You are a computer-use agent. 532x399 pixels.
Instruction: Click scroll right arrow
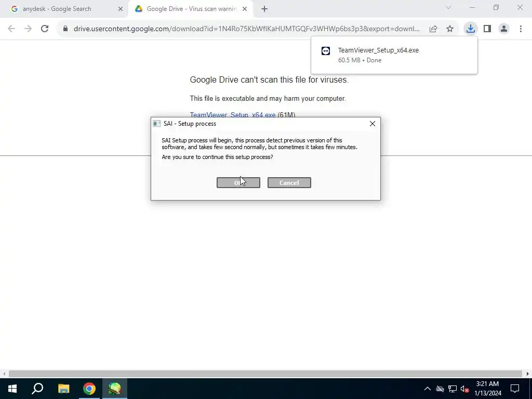click(x=528, y=374)
